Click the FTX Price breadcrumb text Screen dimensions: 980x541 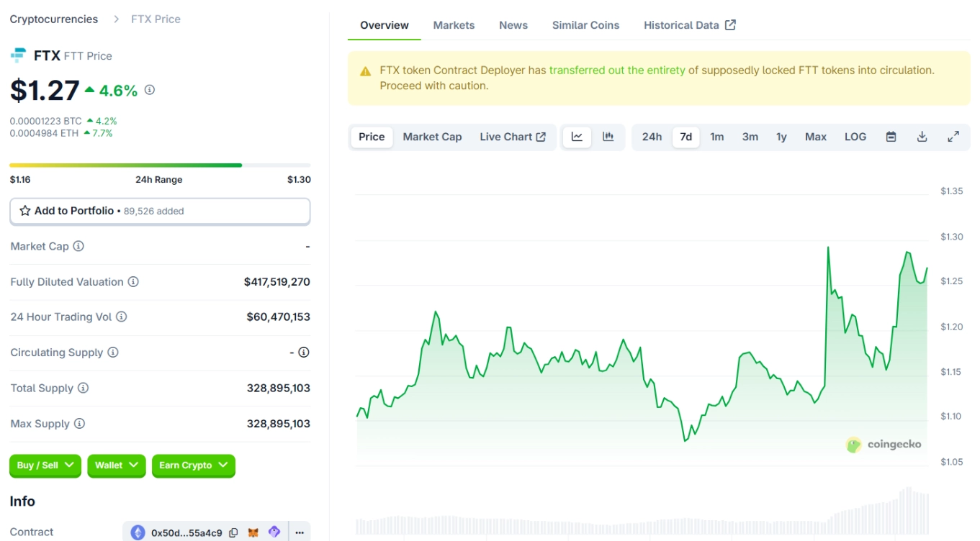(x=156, y=19)
